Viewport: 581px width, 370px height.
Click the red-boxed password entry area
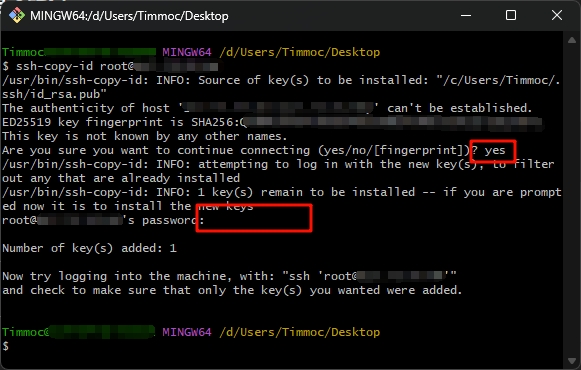point(254,218)
